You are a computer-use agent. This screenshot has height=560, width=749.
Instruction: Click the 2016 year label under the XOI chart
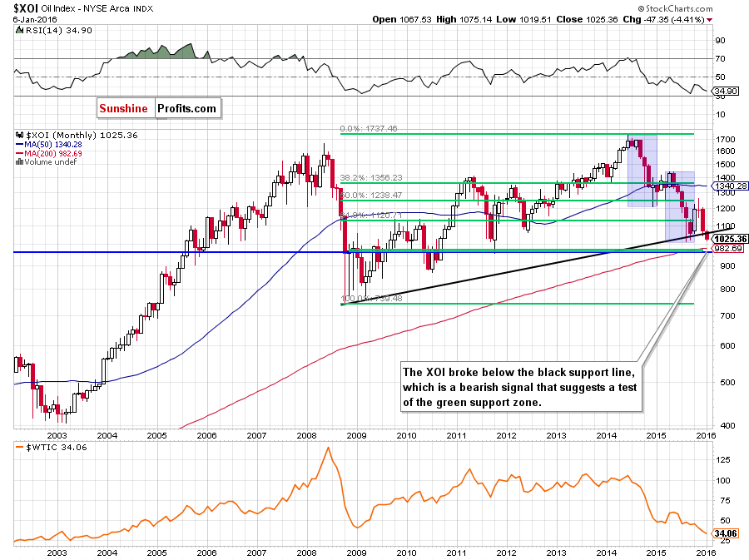point(706,435)
